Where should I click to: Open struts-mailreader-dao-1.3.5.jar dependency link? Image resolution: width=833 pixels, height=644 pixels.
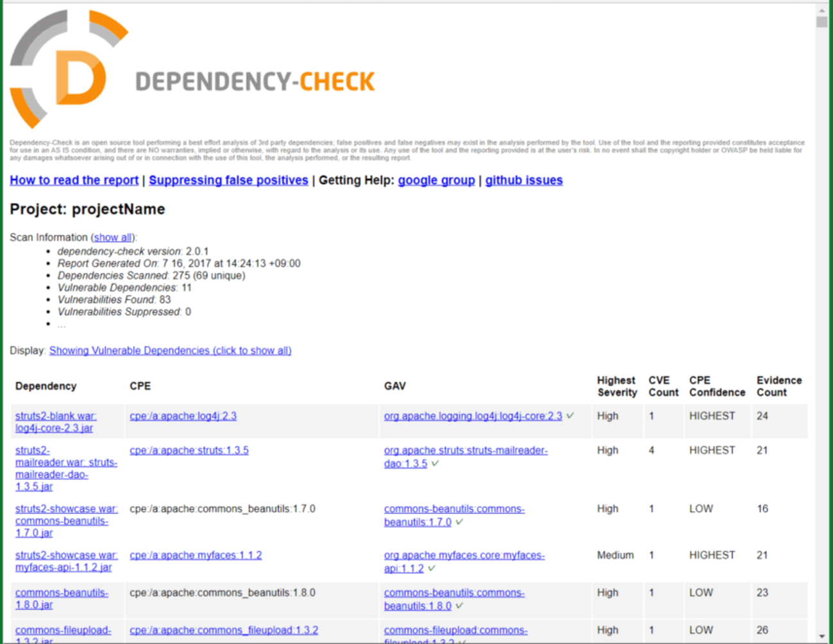point(66,468)
